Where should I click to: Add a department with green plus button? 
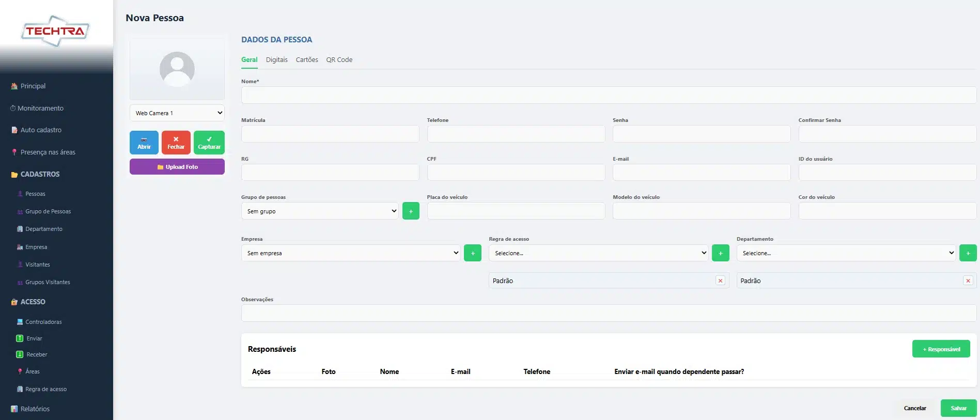[x=968, y=253]
